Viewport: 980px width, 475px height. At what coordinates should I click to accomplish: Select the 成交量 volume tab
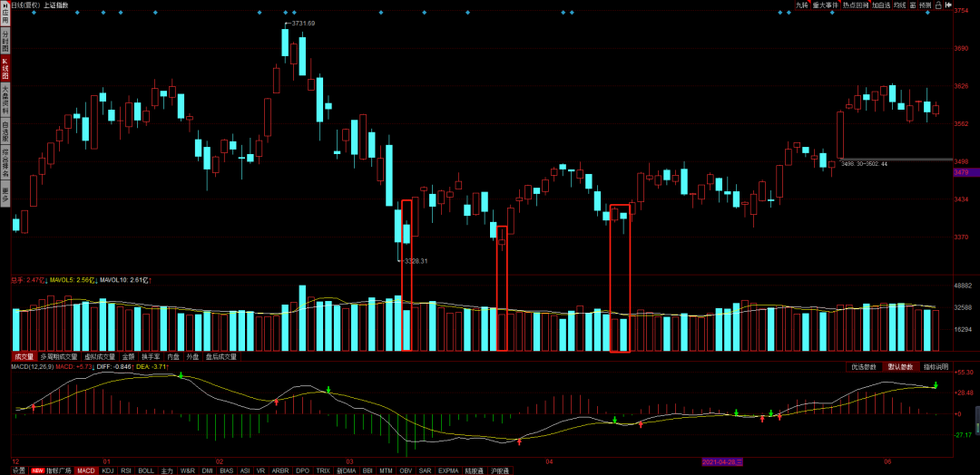(24, 357)
